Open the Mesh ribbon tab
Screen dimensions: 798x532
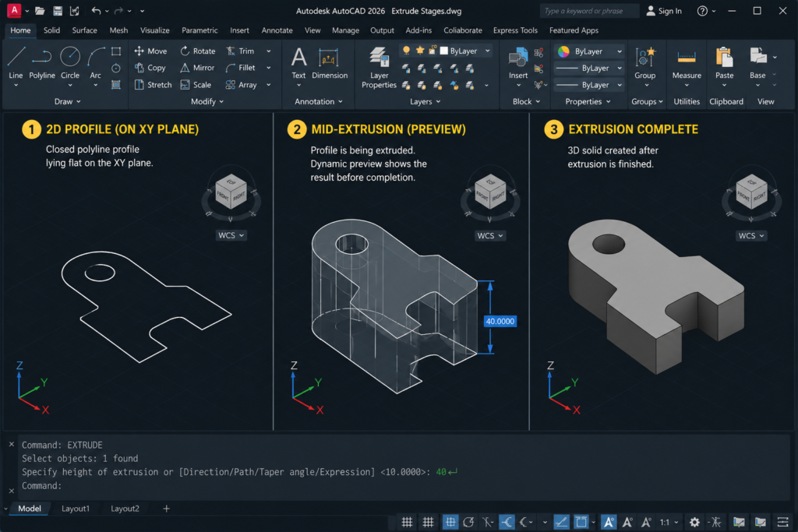(x=118, y=30)
